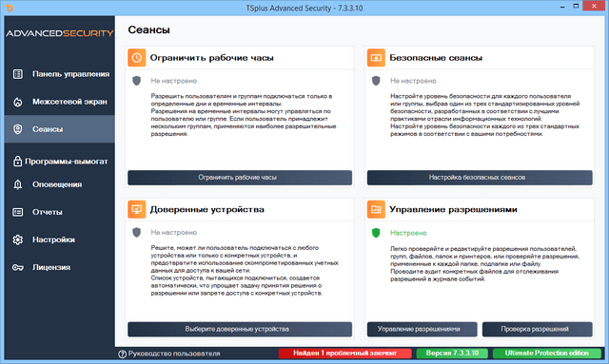Viewport: 609px width, 364px height.
Task: Click the Ultimate Protection edition badge
Action: pyautogui.click(x=547, y=354)
